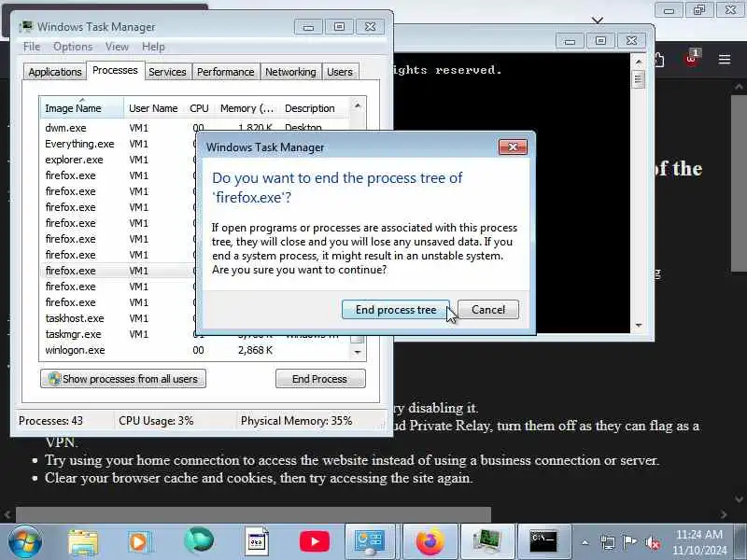Viewport: 747px width, 560px height.
Task: Select the highlighted firefox.exe row
Action: [x=119, y=271]
